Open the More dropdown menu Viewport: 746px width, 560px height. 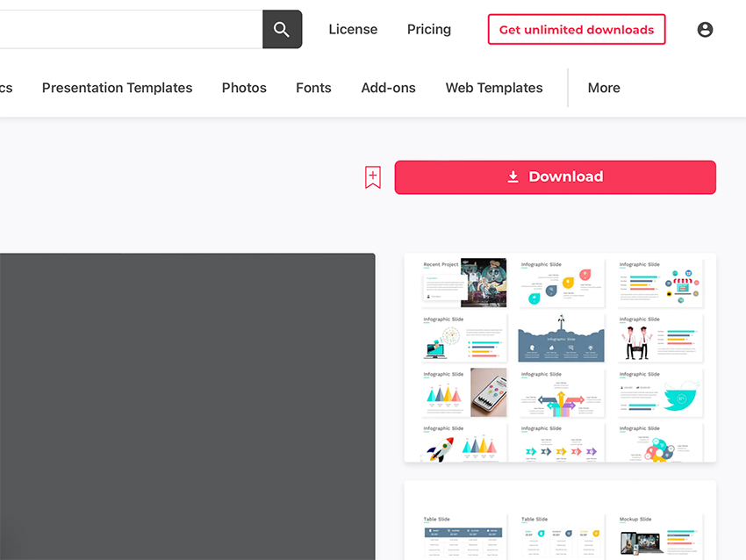click(604, 88)
